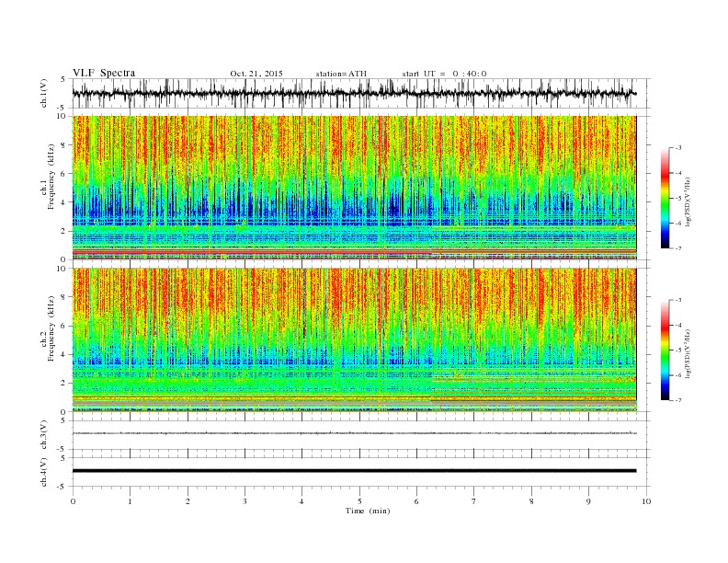Screen dimensions: 728x563
Task: Click the "10" label at the time axis end
Action: [646, 501]
